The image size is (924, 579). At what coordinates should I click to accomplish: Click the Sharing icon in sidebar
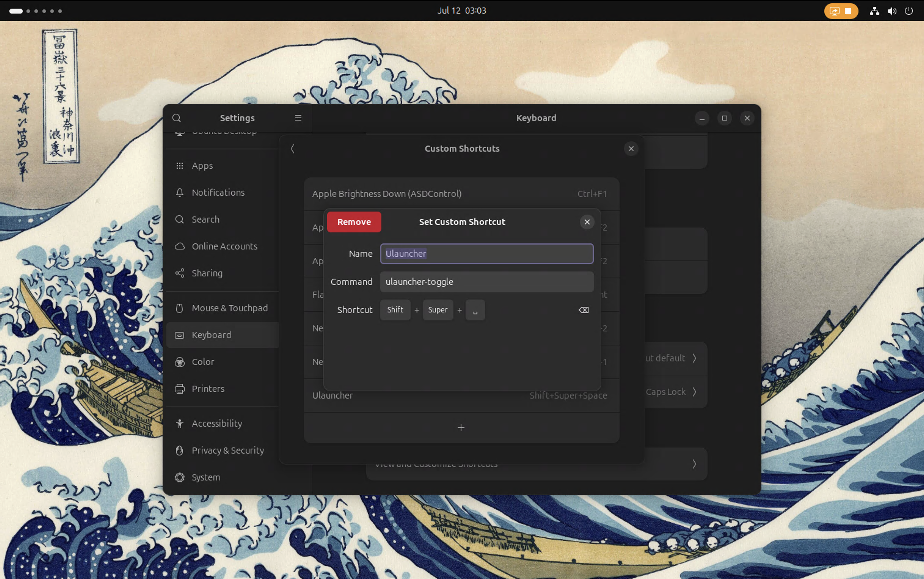[180, 273]
